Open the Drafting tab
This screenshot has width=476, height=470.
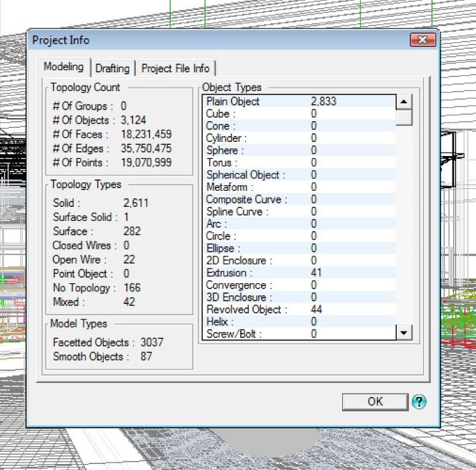tap(112, 68)
